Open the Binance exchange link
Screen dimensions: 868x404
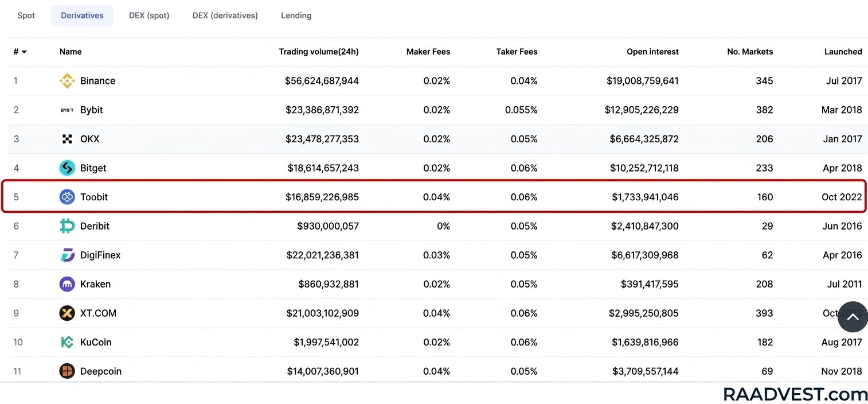pyautogui.click(x=97, y=81)
